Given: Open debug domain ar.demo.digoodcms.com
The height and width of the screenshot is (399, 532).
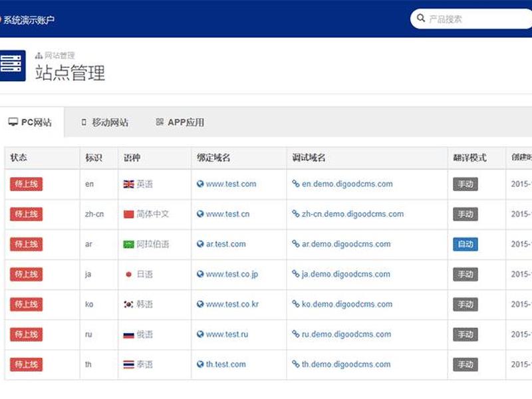Looking at the screenshot, I should (346, 244).
